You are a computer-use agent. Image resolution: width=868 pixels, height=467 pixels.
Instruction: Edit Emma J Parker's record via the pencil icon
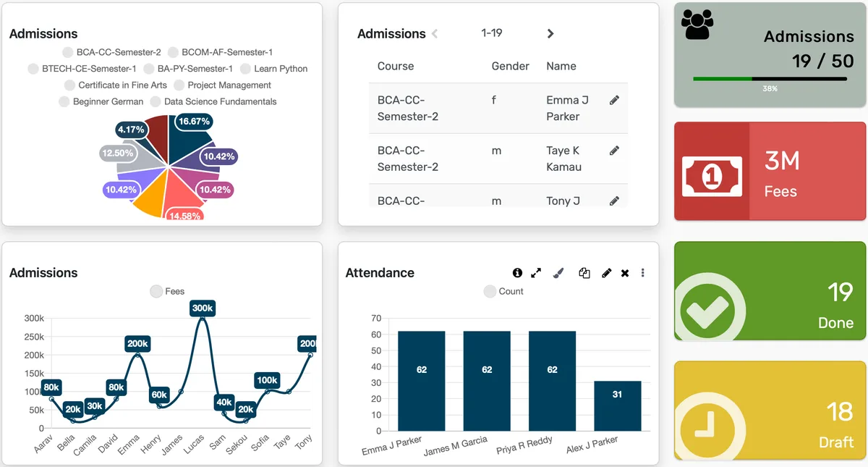(614, 99)
